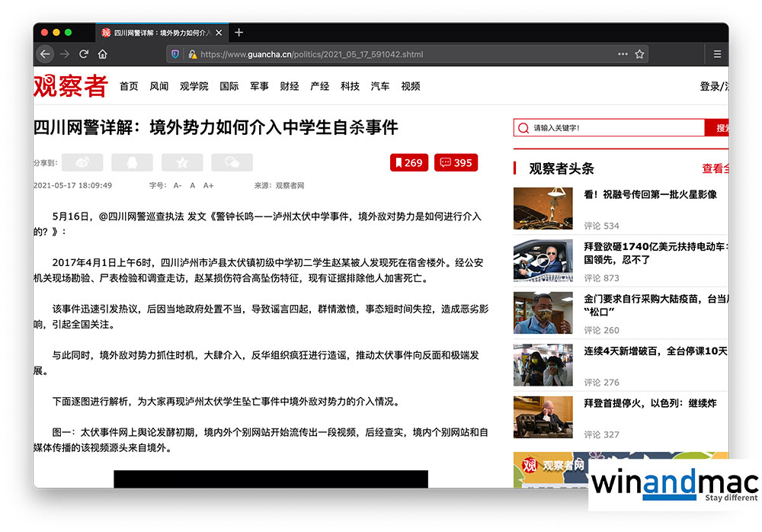Share article to Qzone star icon
The height and width of the screenshot is (532, 762).
pos(182,162)
